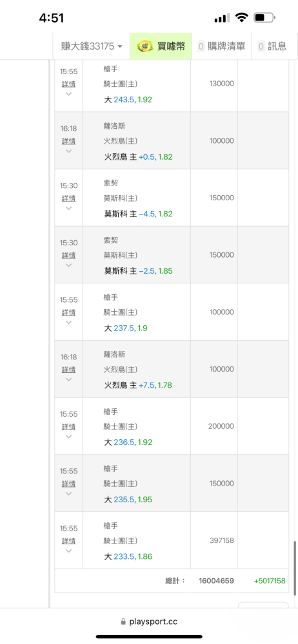Viewport: 298px width, 644px height.
Task: Expand chevron in the 莫斯科 主 -2.5 row
Action: [x=69, y=265]
